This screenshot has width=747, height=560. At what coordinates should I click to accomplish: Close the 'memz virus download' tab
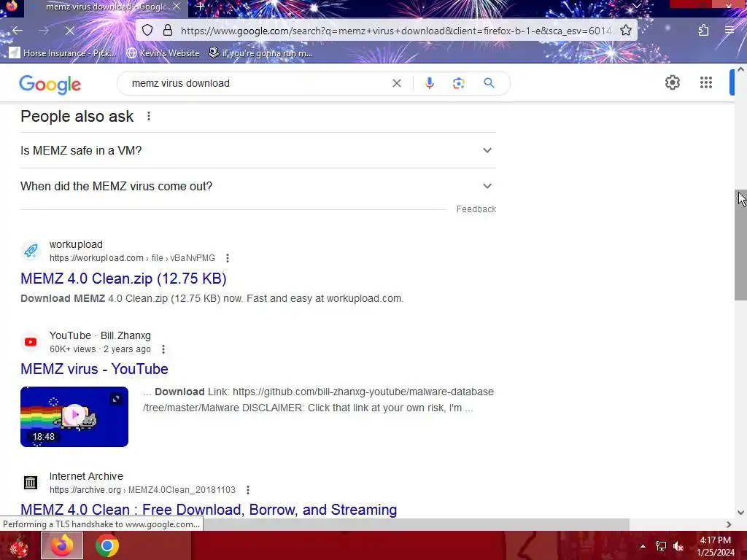[177, 7]
